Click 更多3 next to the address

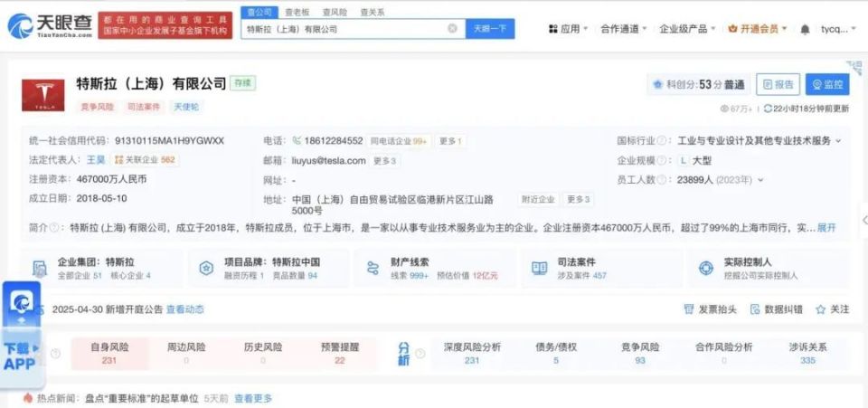578,199
